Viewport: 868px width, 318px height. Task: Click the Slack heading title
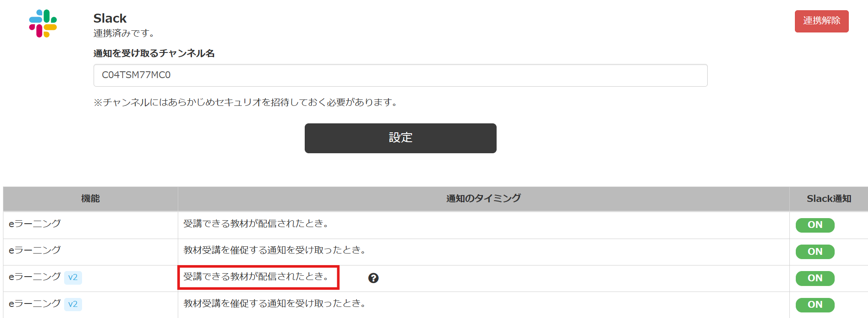(x=110, y=18)
